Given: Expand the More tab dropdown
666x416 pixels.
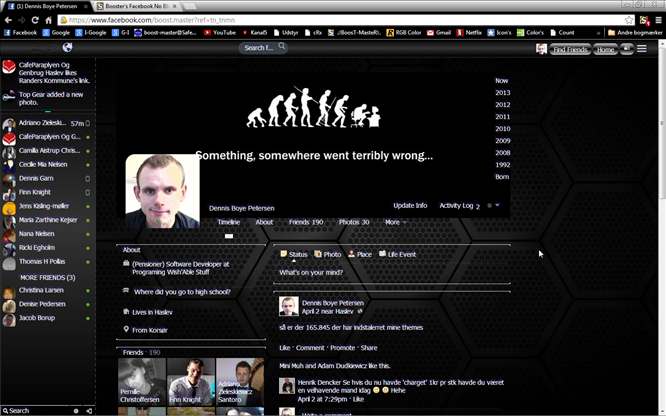Looking at the screenshot, I should tap(395, 222).
